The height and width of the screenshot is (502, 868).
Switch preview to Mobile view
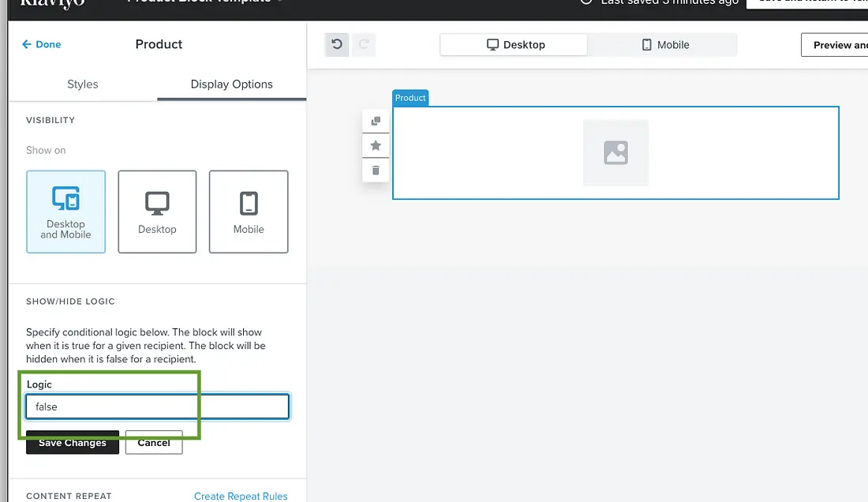click(664, 45)
